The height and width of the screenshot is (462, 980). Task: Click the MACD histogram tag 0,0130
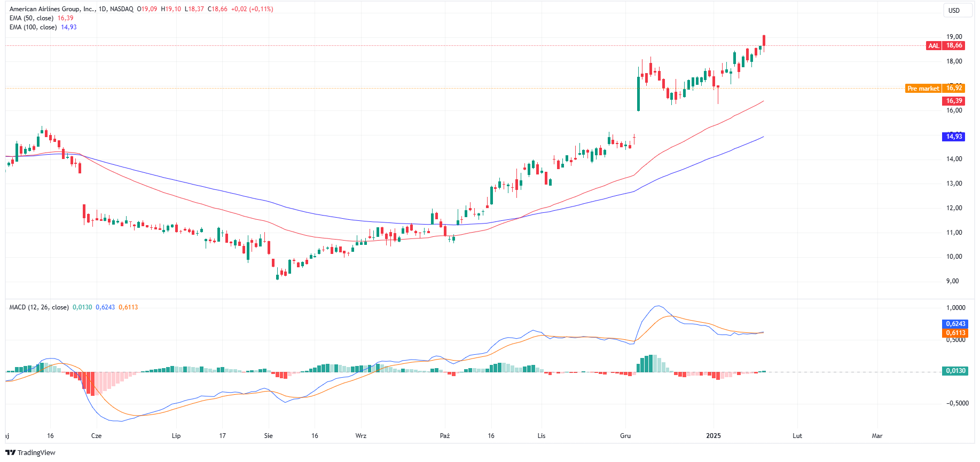point(955,371)
